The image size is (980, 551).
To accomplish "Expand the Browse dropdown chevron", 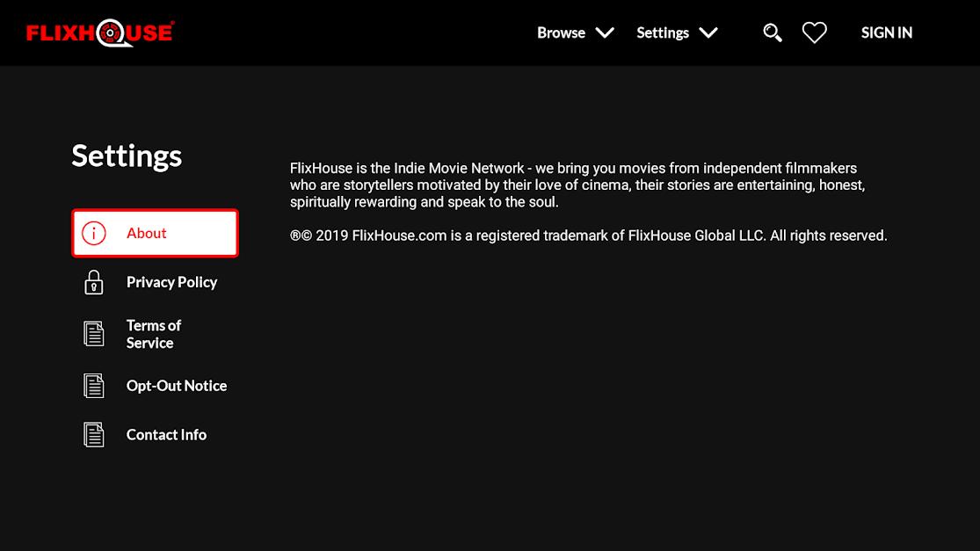I will pos(605,33).
